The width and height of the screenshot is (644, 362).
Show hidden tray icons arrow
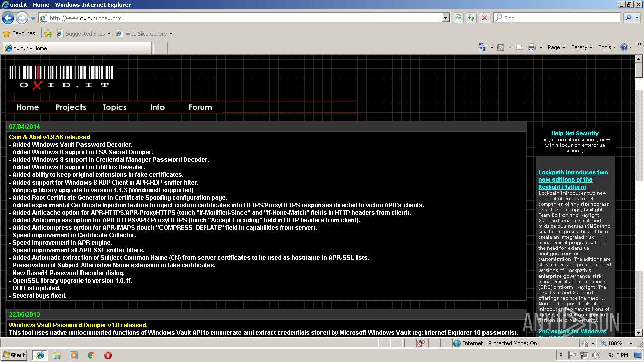[x=561, y=355]
